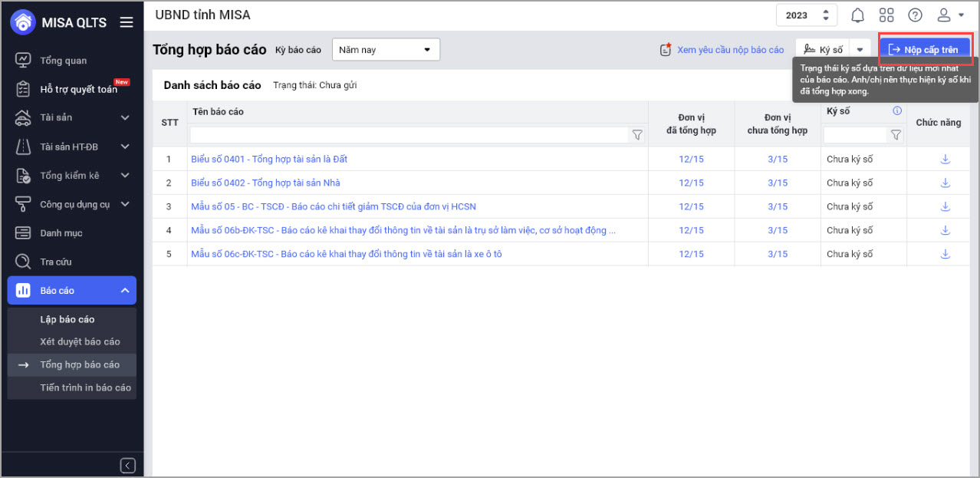Click the info icon beside Ký số header
Image resolution: width=980 pixels, height=478 pixels.
pyautogui.click(x=896, y=111)
